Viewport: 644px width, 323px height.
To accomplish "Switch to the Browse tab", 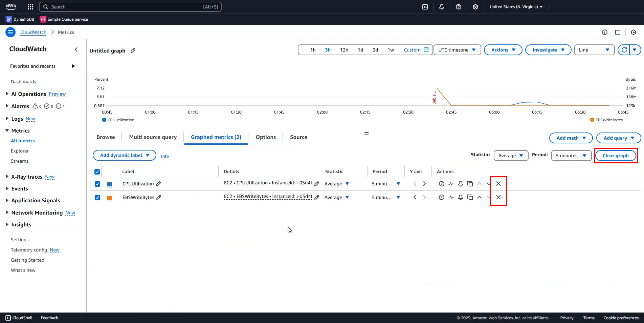I will [x=106, y=137].
